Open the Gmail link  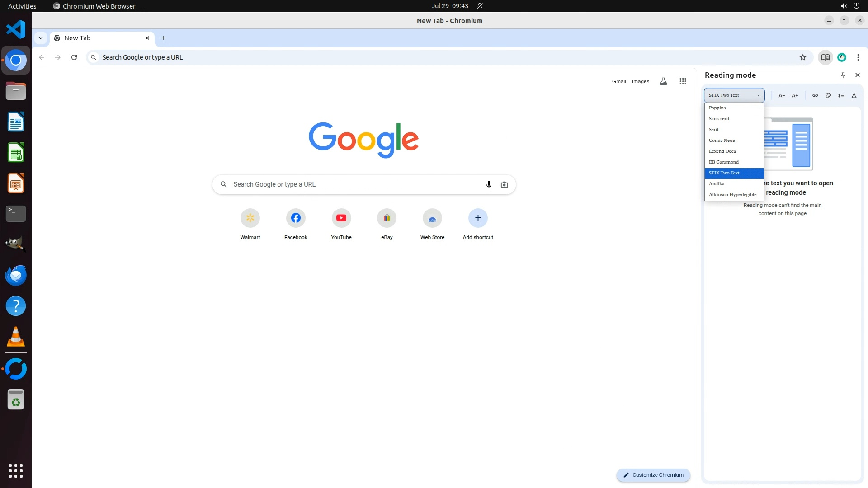[618, 81]
